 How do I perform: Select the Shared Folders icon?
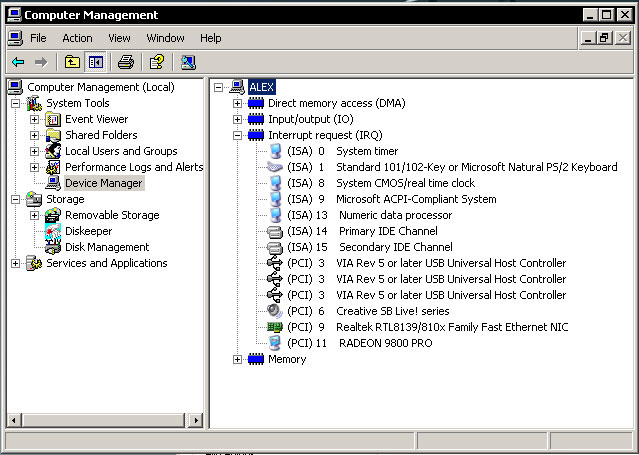click(x=53, y=135)
